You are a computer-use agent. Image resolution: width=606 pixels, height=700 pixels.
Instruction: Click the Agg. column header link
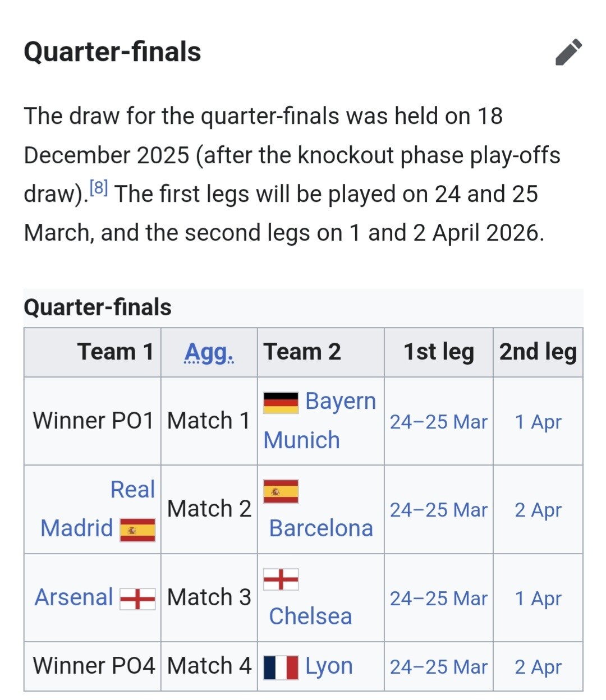tap(209, 352)
